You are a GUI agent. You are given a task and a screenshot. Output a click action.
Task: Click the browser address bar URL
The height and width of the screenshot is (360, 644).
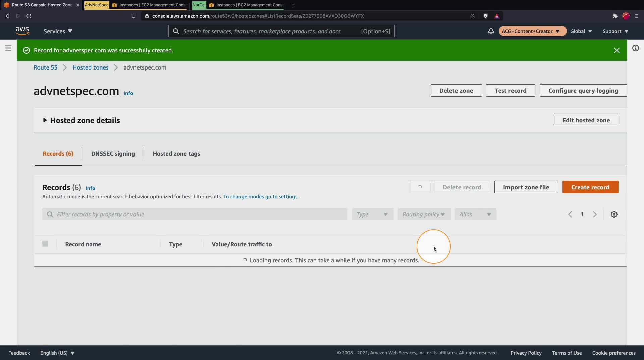click(258, 16)
